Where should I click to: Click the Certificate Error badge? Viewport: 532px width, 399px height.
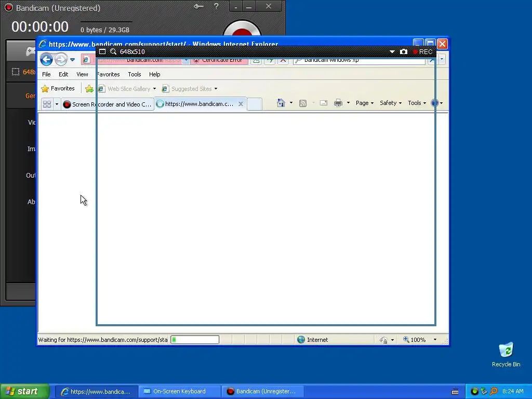coord(219,60)
